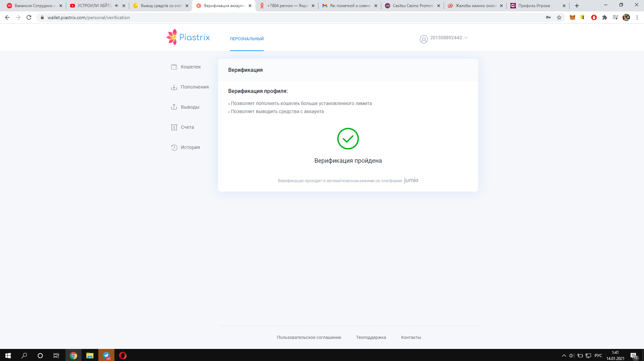This screenshot has height=361, width=644.
Task: Open MetaMask fox extension
Action: 573,17
